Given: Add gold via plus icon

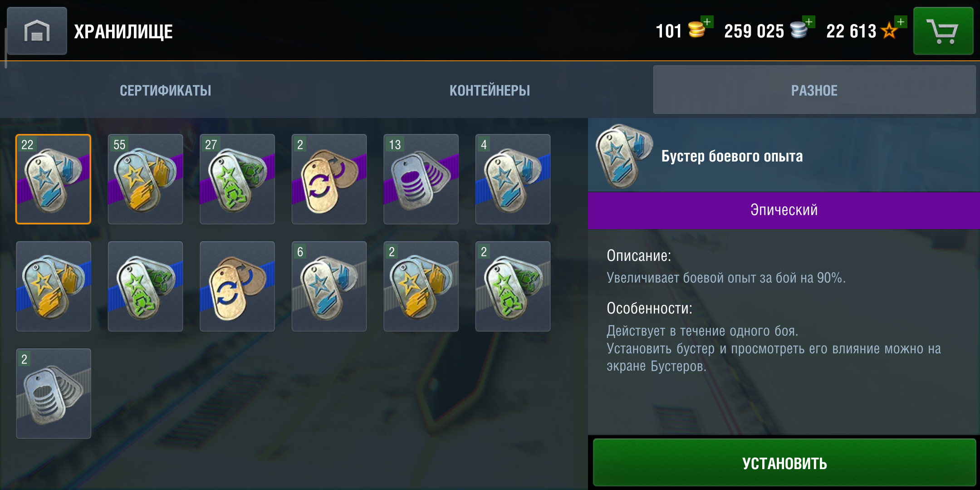Looking at the screenshot, I should click(707, 22).
